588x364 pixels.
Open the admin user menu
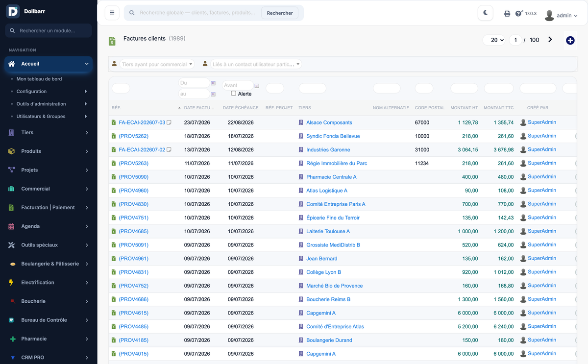[561, 15]
